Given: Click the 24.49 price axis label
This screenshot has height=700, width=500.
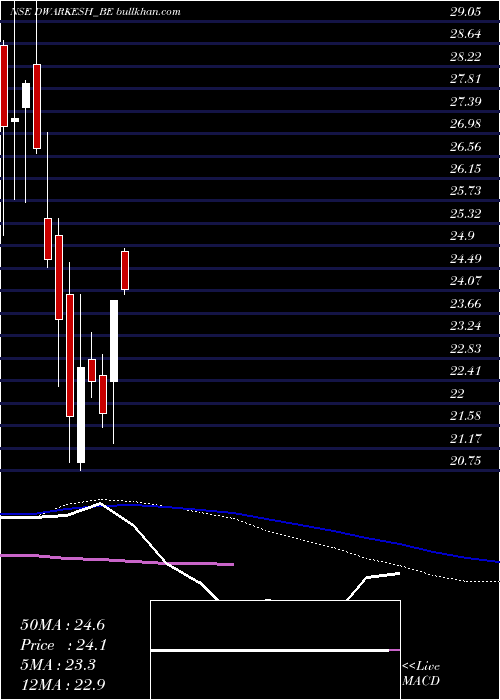Looking at the screenshot, I should pos(466,258).
